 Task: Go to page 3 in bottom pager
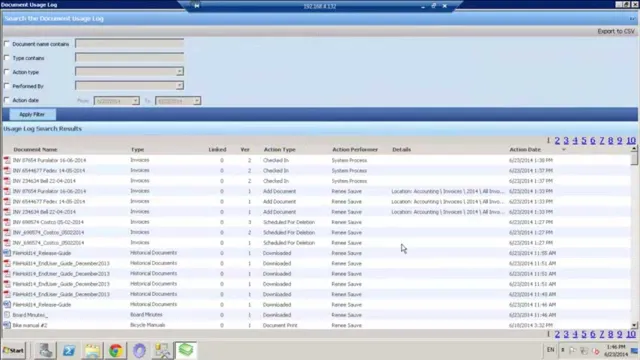click(x=566, y=334)
